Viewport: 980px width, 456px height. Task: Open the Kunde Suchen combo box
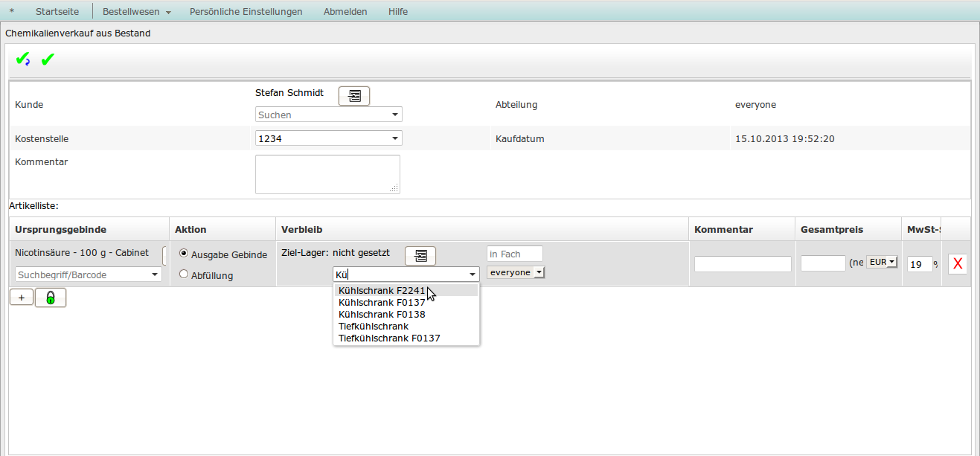[x=328, y=115]
